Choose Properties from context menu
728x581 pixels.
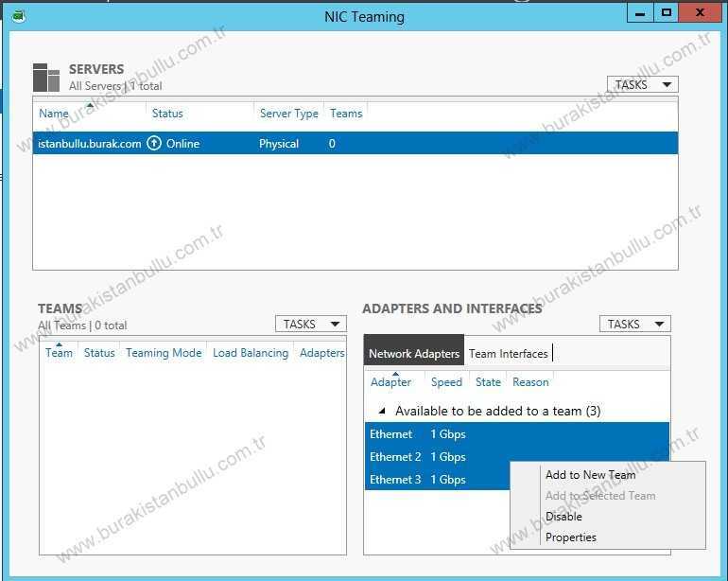(571, 537)
